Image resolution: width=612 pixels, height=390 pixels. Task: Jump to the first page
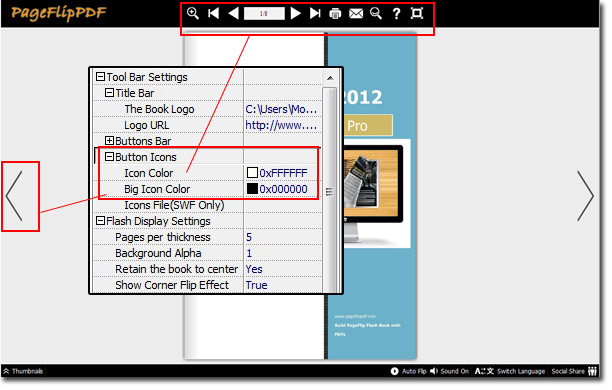pos(214,13)
